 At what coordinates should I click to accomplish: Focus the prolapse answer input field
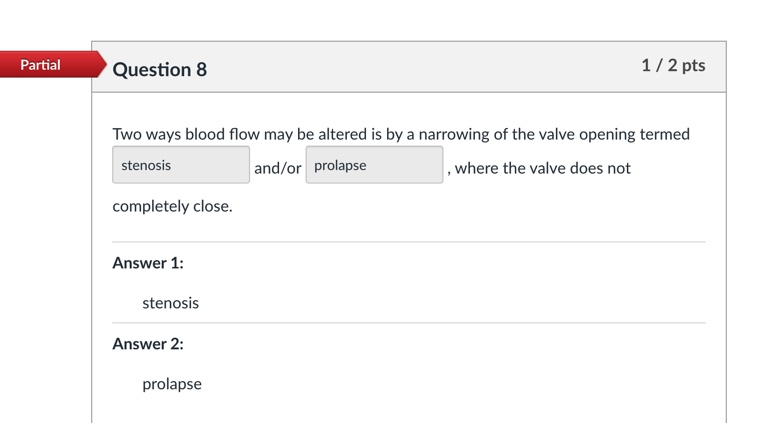pyautogui.click(x=374, y=165)
